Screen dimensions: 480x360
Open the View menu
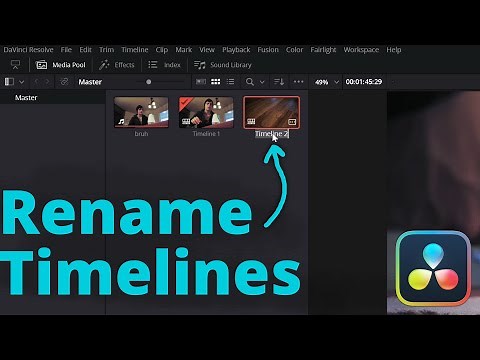(x=207, y=50)
